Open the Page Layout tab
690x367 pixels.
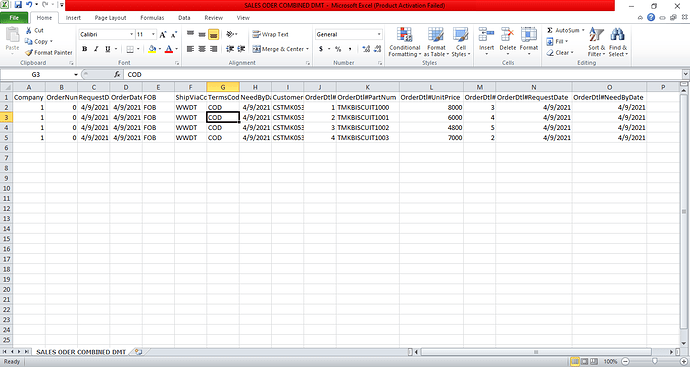coord(110,18)
